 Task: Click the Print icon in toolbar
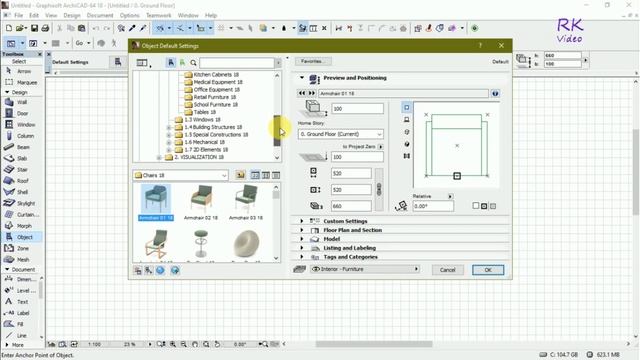[x=45, y=28]
